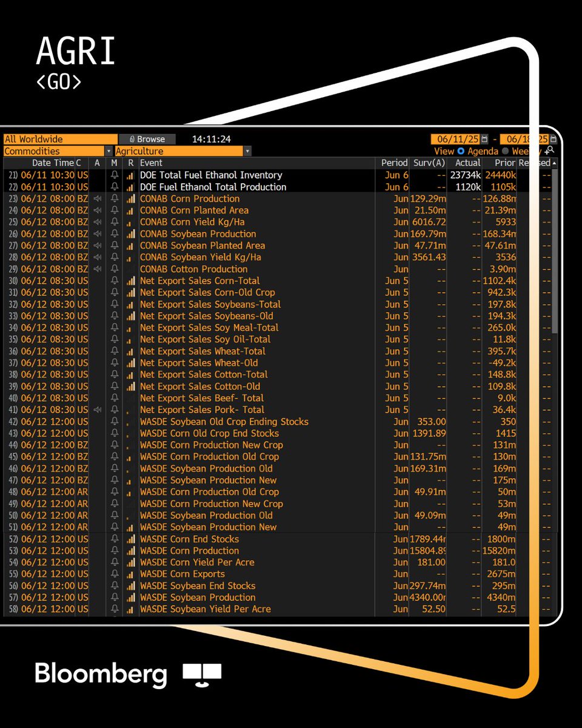Click the vertical scrollbar thumb of the events list
This screenshot has width=582, height=728.
pos(555,250)
